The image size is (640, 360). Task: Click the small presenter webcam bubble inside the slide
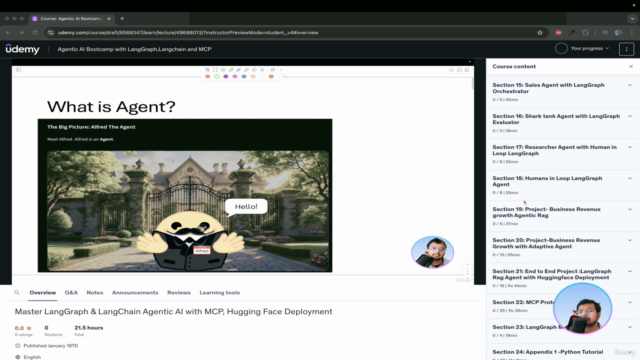click(x=432, y=252)
